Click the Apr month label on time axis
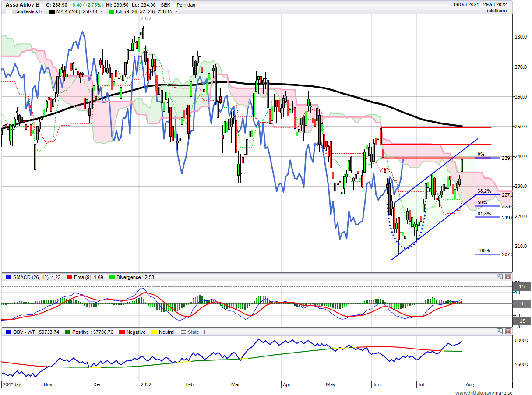 pyautogui.click(x=287, y=384)
